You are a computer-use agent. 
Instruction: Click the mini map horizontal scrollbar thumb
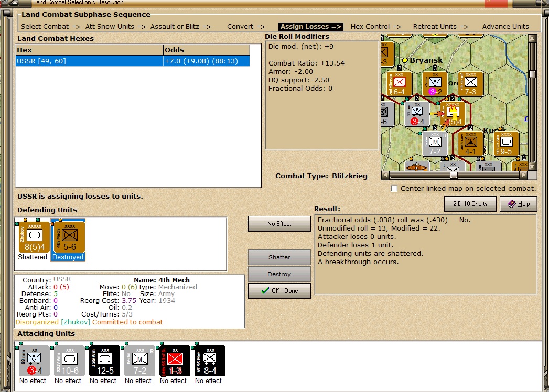454,175
